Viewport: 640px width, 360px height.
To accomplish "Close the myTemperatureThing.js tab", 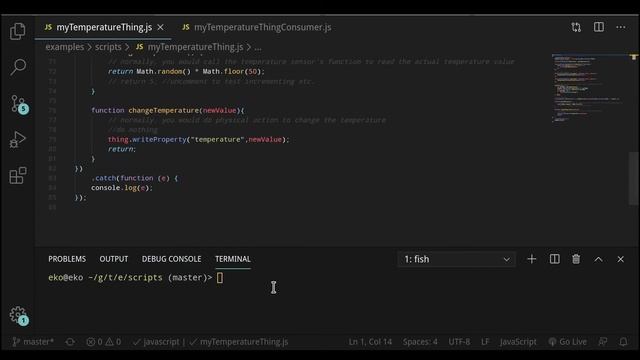I will pyautogui.click(x=160, y=27).
